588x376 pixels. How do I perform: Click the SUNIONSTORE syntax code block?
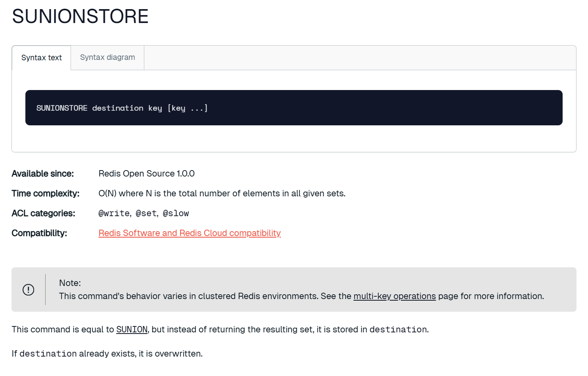[x=294, y=108]
